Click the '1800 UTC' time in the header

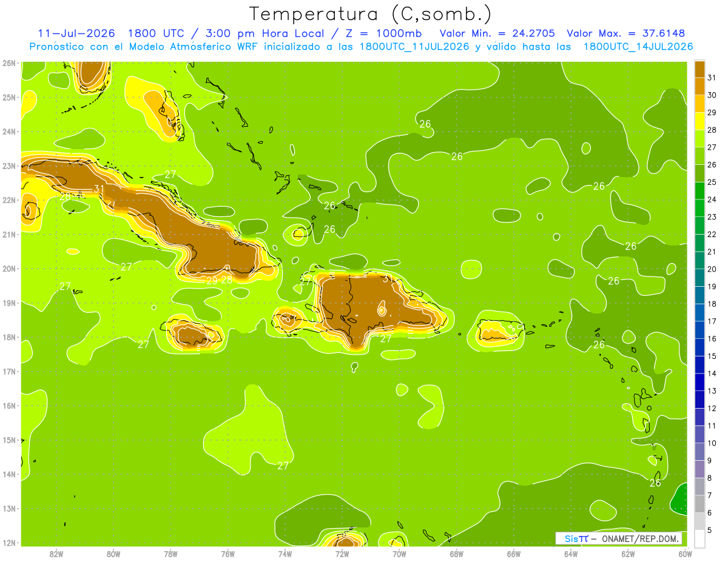[155, 33]
